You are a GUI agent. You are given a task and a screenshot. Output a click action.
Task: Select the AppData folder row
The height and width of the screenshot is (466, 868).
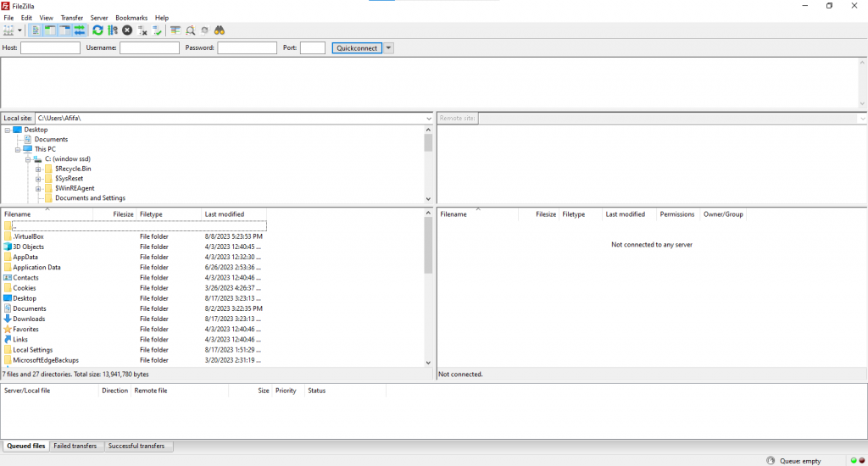pos(135,258)
